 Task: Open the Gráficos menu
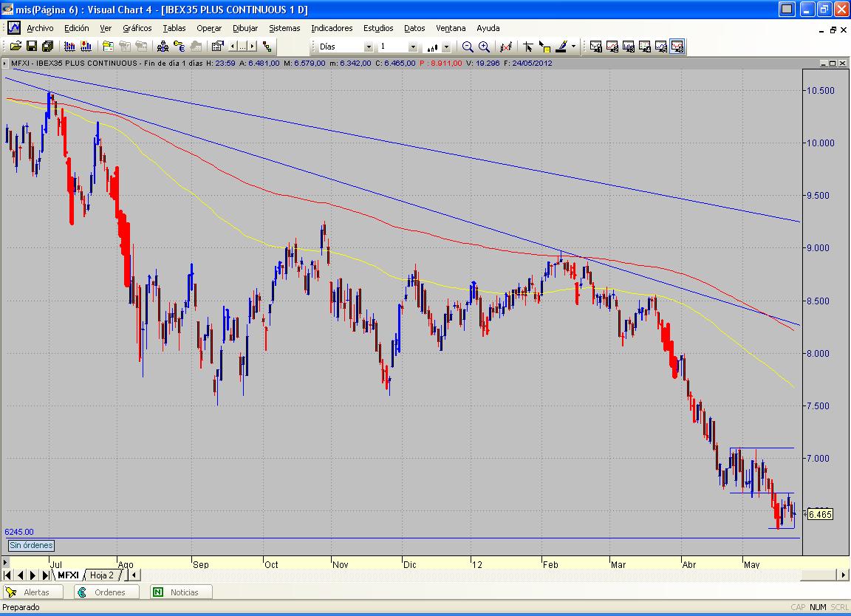point(137,28)
